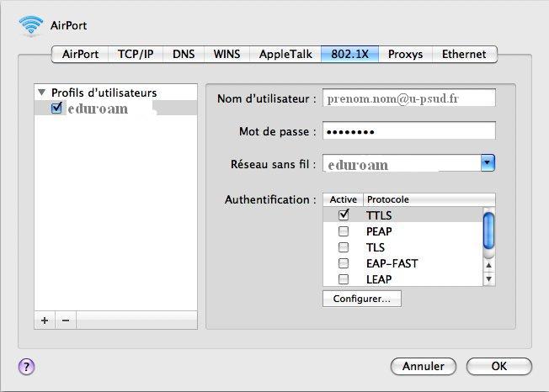Select the EAP-FAST protocol row text

click(x=392, y=263)
